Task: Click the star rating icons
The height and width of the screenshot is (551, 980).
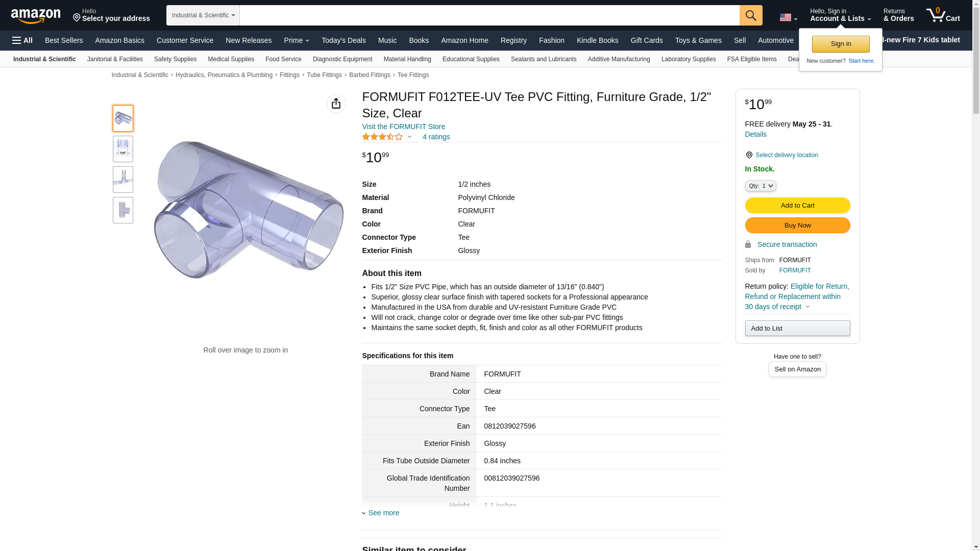Action: click(382, 137)
